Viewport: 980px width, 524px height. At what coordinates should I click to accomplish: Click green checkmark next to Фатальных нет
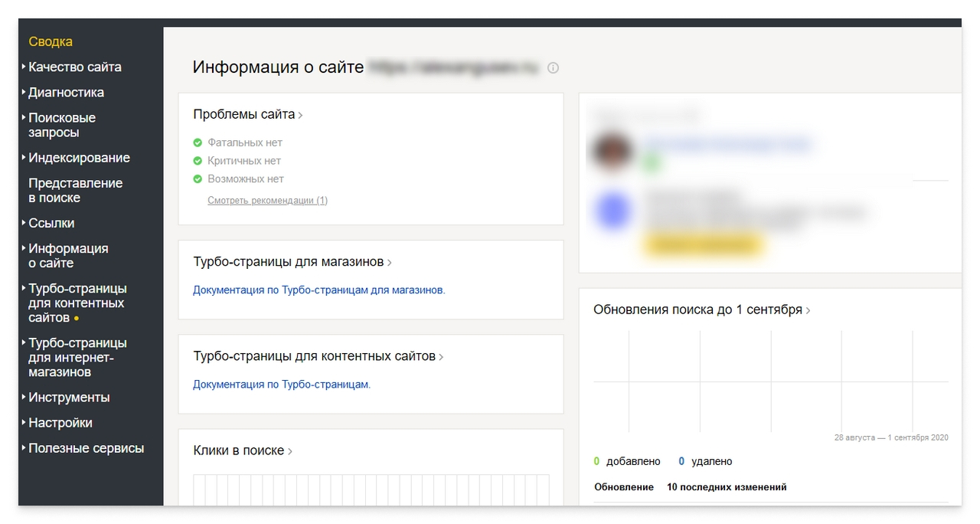click(198, 142)
